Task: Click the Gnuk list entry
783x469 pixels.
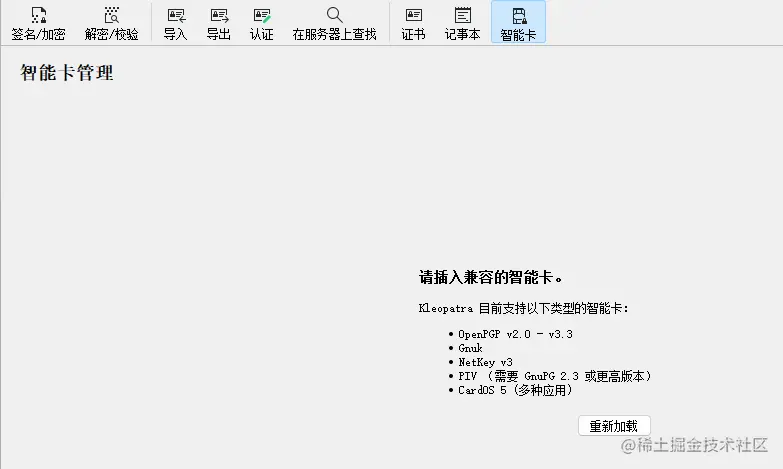Action: tap(470, 348)
